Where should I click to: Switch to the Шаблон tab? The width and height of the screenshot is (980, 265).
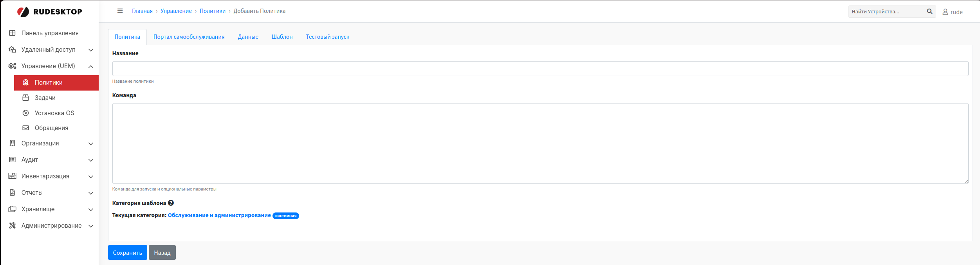pos(282,37)
